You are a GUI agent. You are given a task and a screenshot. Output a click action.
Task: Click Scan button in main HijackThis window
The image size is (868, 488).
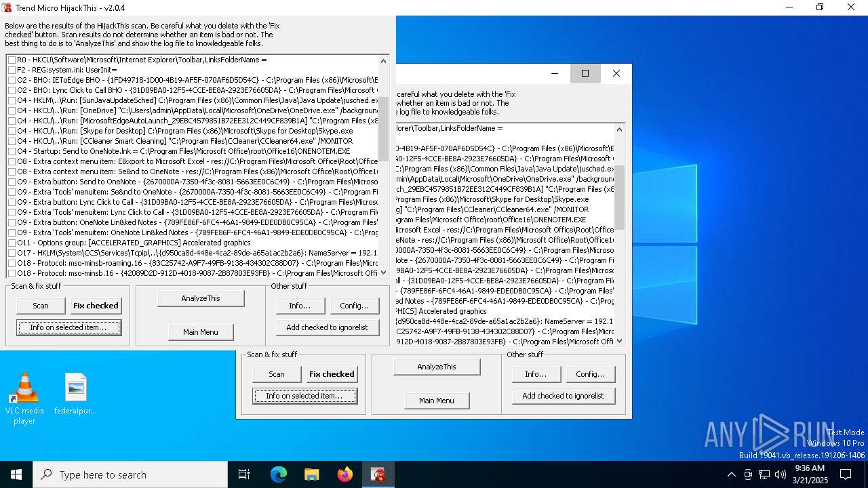[41, 306]
